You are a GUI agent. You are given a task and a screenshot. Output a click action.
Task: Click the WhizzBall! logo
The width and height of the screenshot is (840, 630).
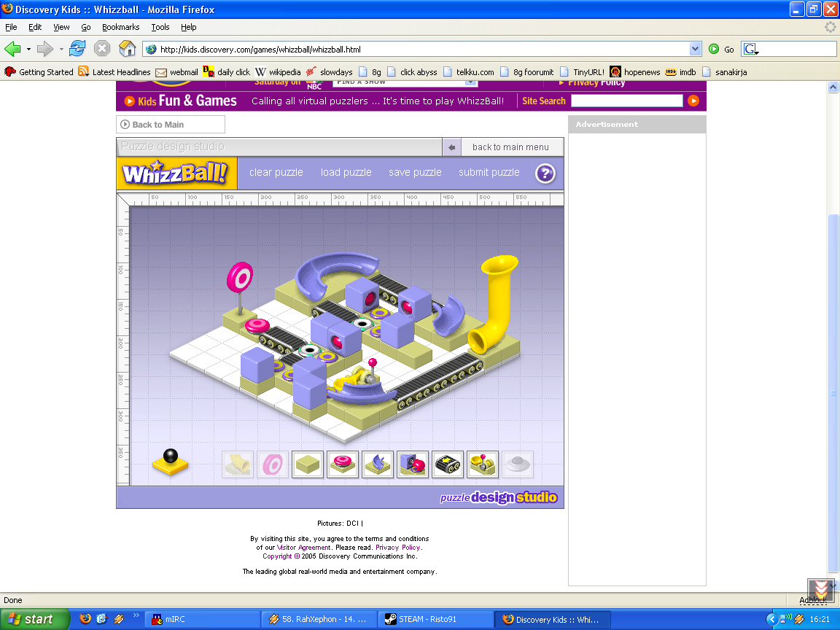(176, 173)
